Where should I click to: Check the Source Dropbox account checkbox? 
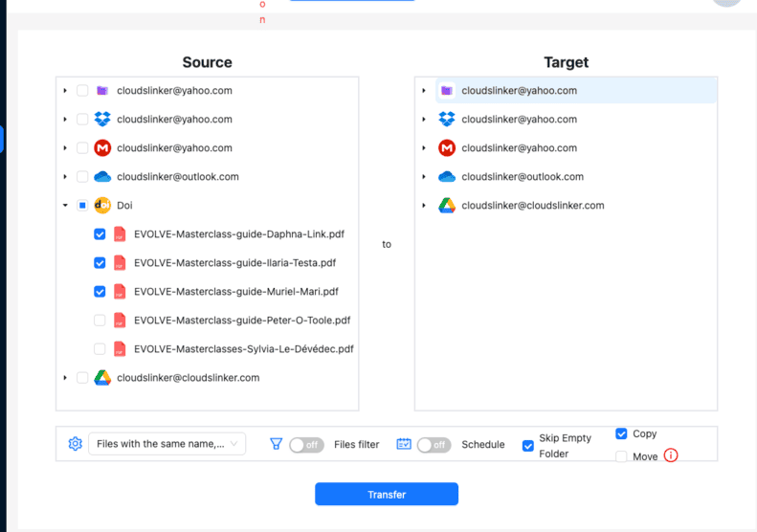click(x=82, y=120)
